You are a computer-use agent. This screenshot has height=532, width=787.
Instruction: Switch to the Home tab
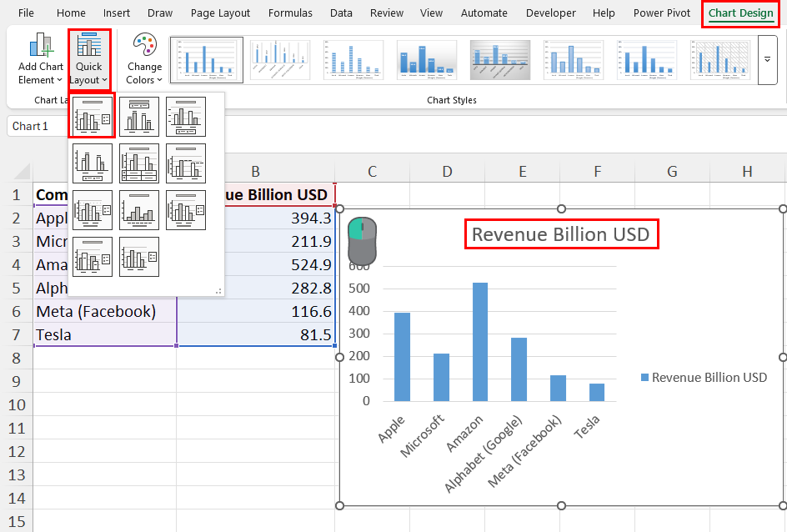click(71, 13)
